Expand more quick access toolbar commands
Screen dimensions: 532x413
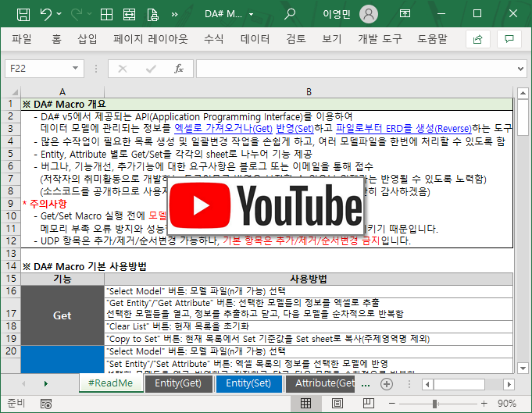(x=174, y=14)
